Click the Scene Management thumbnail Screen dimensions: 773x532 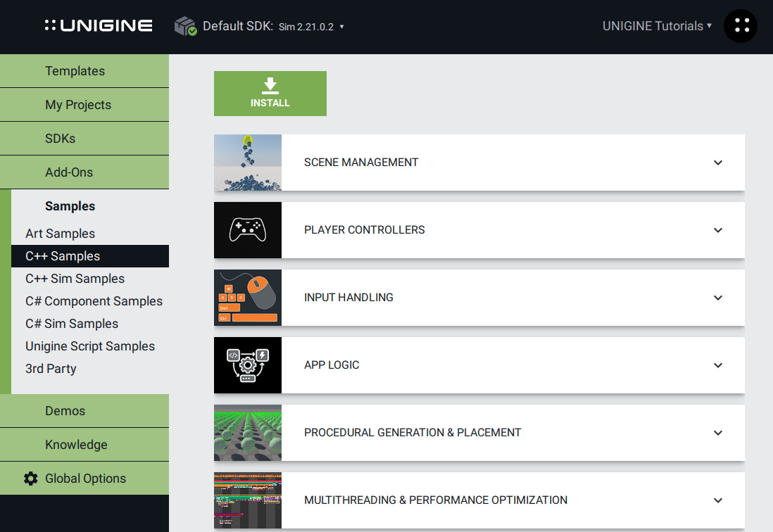pyautogui.click(x=248, y=163)
